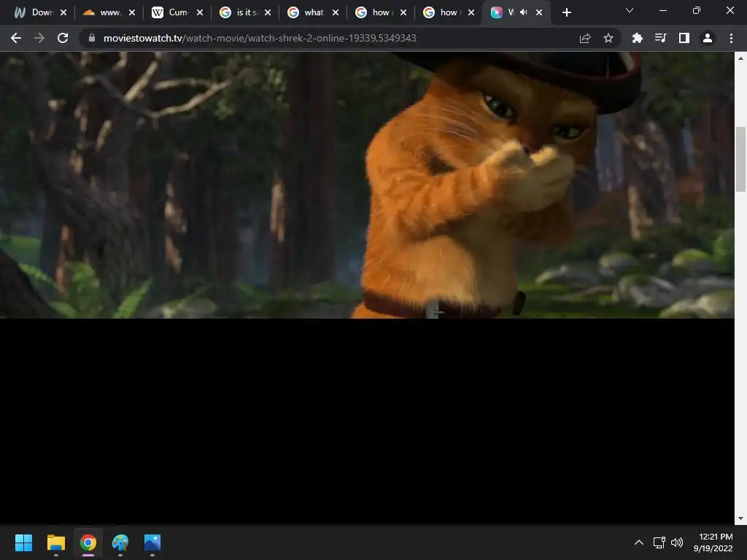
Task: Close the 'Down' tab
Action: point(63,12)
